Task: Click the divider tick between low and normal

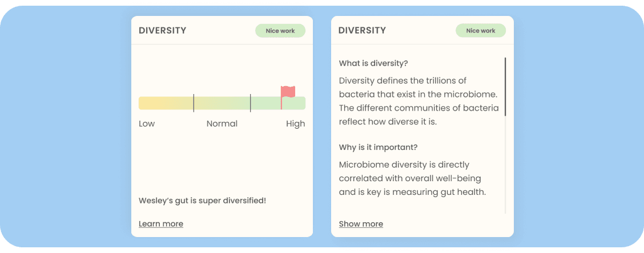Action: coord(194,103)
